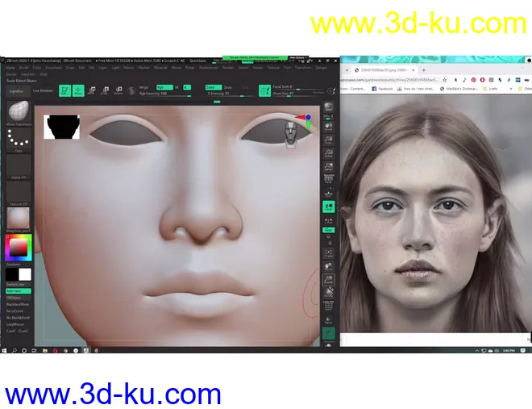Click the Zoom magnifier icon on right shelf
The width and height of the screenshot is (532, 409).
328,140
